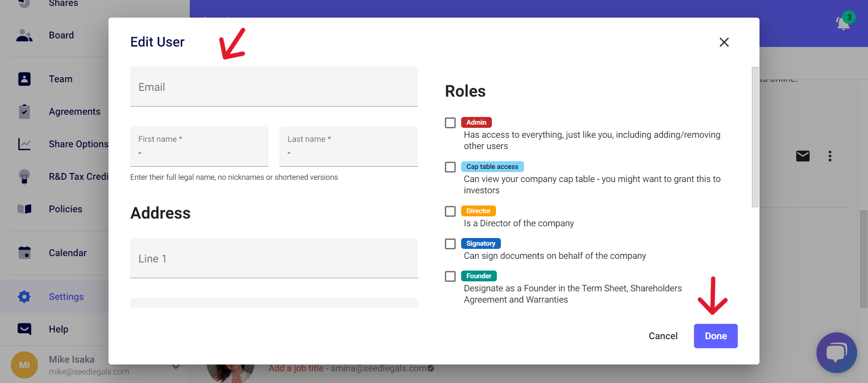The height and width of the screenshot is (383, 868).
Task: Click the Settings gear icon
Action: [24, 297]
